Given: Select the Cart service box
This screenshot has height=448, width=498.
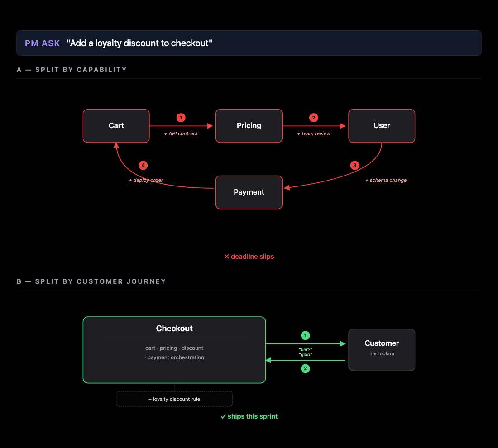Looking at the screenshot, I should [116, 126].
